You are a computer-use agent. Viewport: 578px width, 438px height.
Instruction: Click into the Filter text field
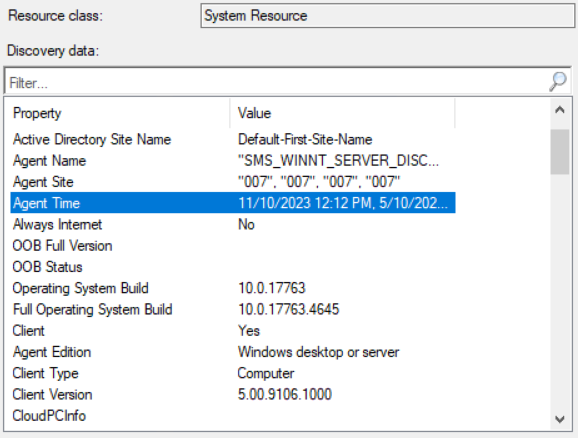(276, 82)
